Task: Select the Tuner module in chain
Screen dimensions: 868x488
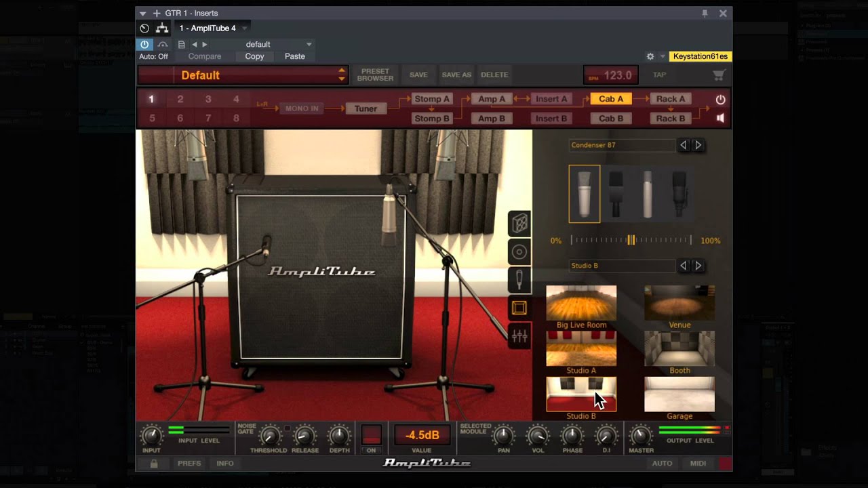Action: pos(366,108)
